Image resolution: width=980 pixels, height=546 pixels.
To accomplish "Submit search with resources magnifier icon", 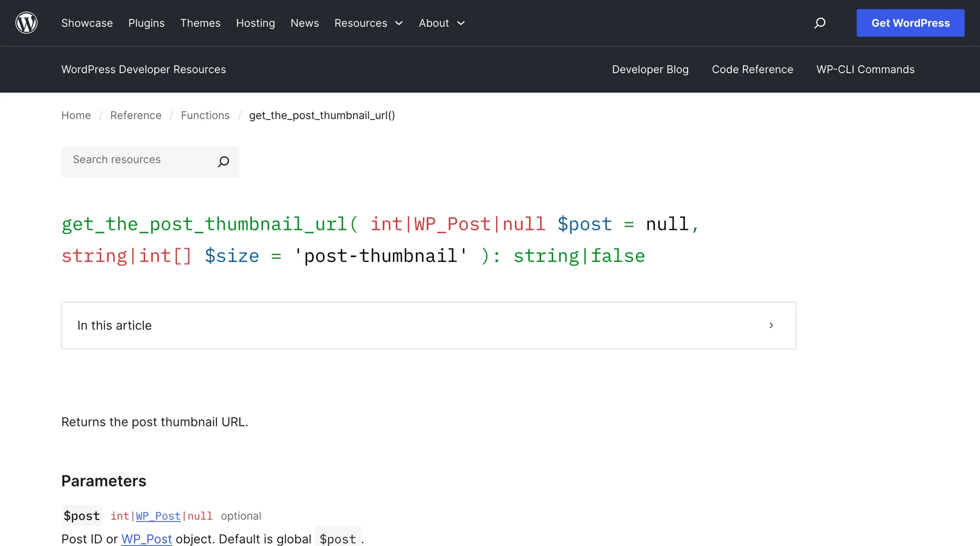I will click(x=223, y=161).
